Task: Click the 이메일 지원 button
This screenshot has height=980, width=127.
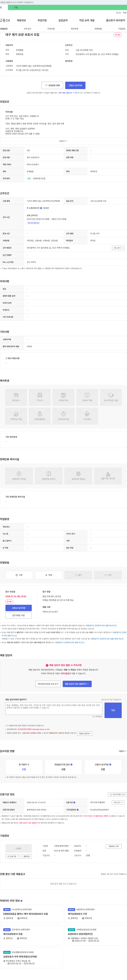Action: click(x=19, y=615)
